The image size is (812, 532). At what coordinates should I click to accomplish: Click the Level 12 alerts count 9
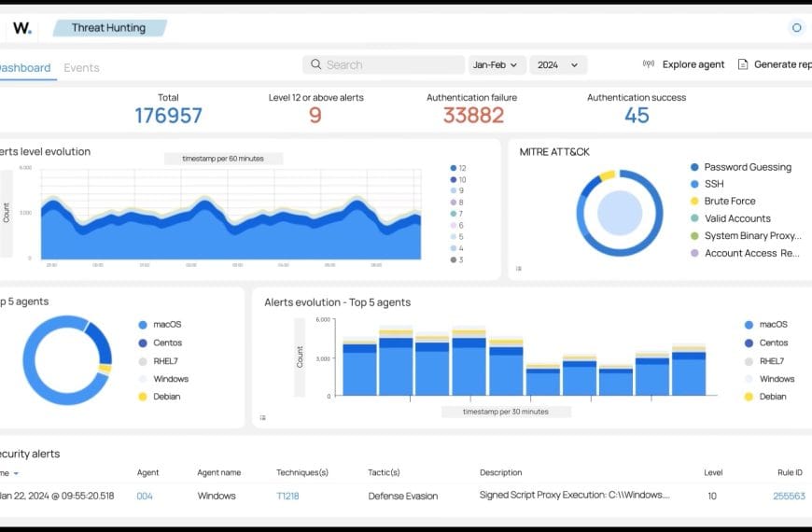(315, 116)
